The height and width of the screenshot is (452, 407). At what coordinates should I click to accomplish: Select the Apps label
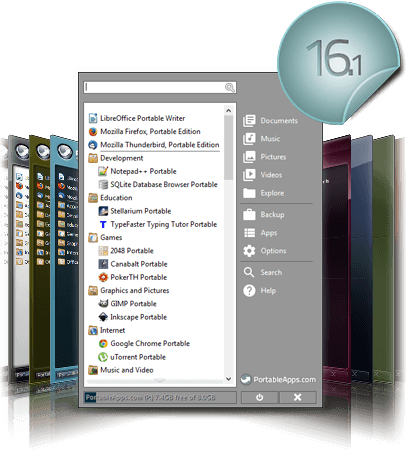point(269,233)
